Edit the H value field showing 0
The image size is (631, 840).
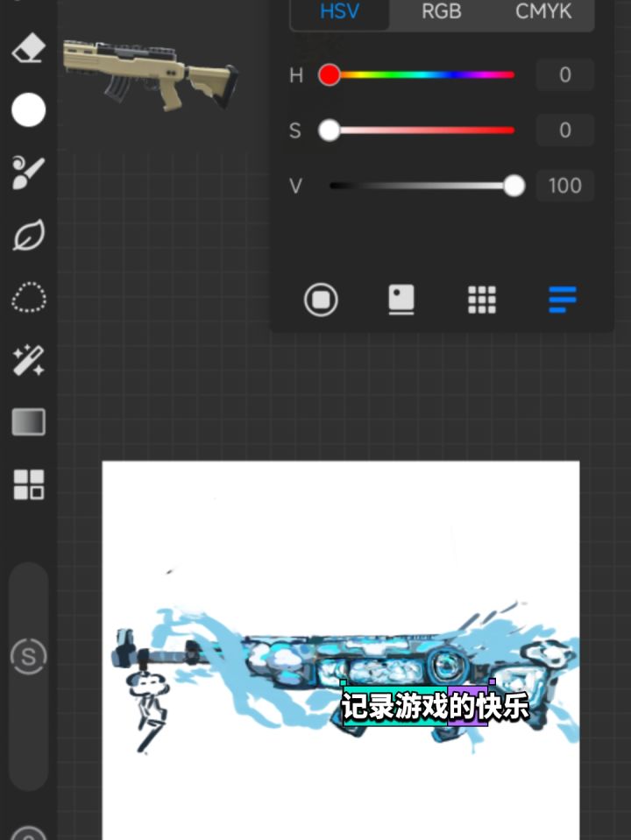click(565, 75)
